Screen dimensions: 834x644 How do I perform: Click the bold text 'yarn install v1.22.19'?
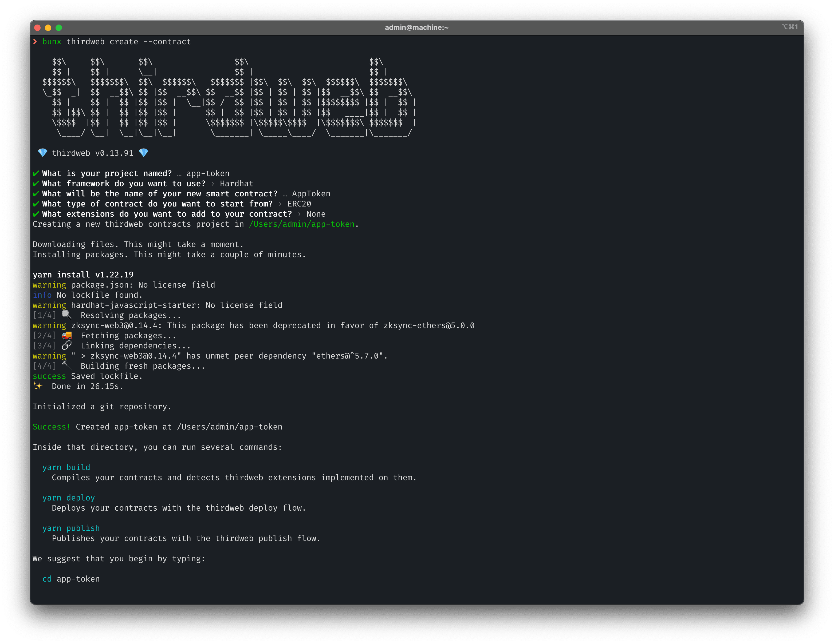(x=83, y=275)
